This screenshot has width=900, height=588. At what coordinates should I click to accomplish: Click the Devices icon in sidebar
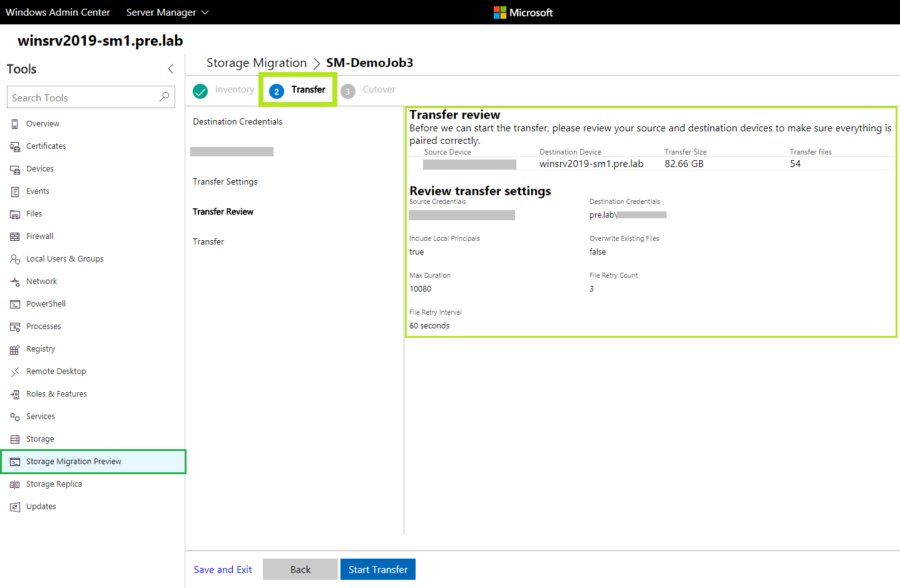(15, 169)
